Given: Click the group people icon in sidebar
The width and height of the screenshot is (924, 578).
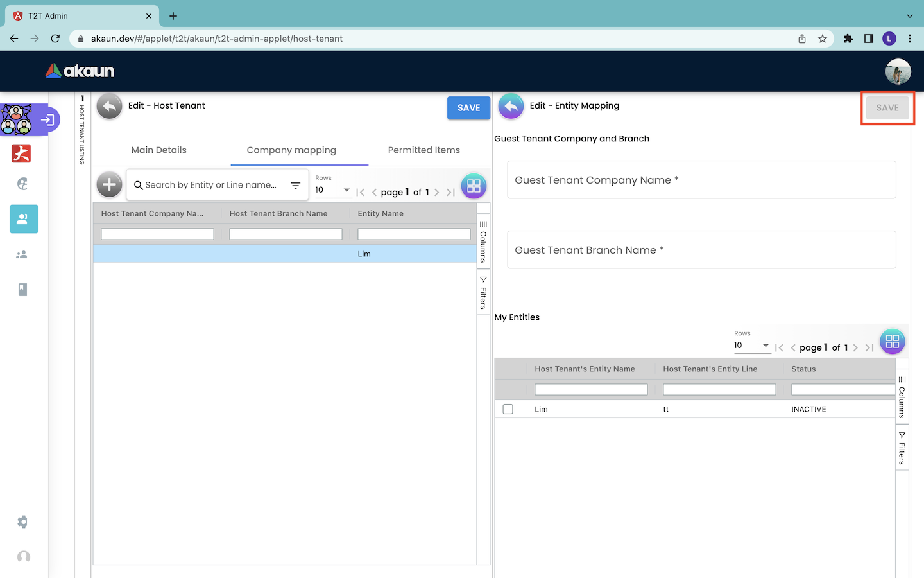Looking at the screenshot, I should point(22,255).
